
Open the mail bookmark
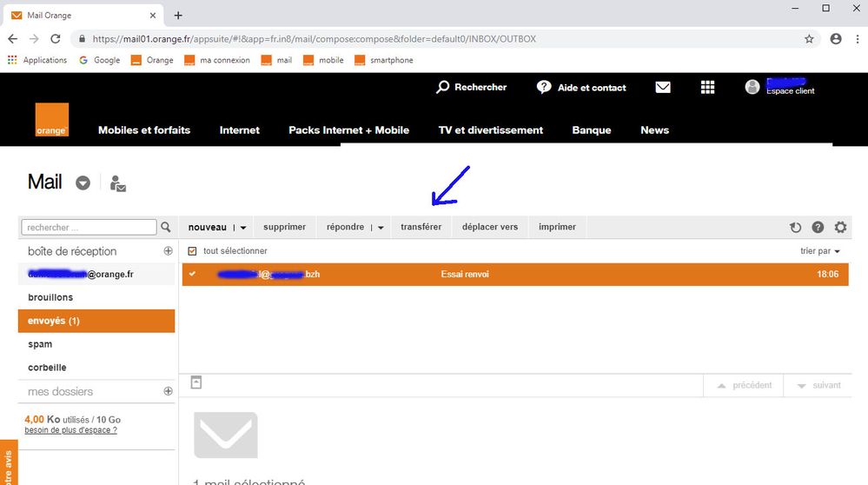(277, 60)
